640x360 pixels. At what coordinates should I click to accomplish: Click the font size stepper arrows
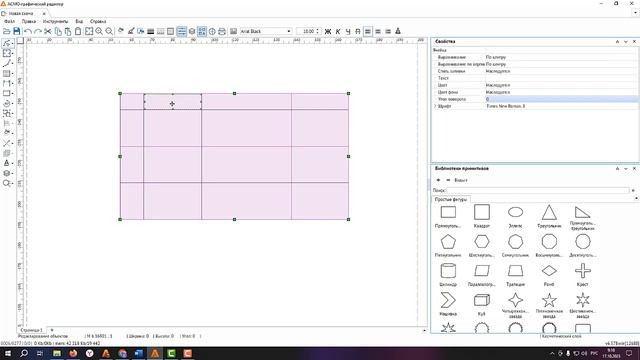318,31
